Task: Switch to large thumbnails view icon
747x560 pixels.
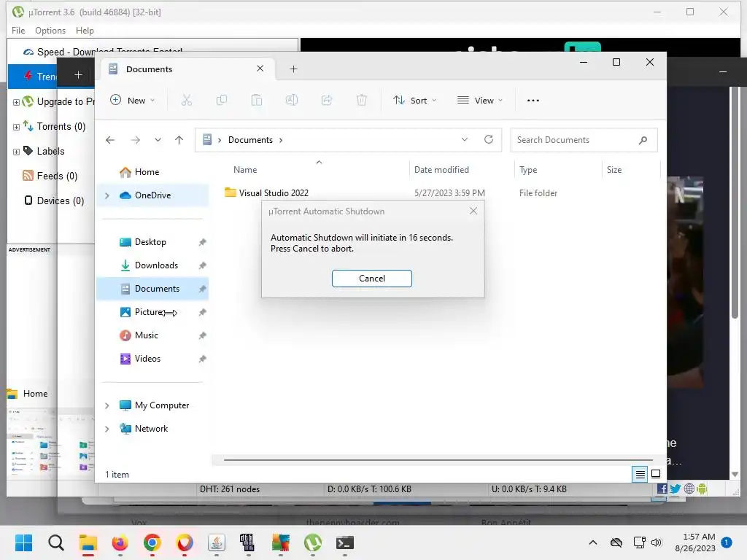Action: 656,474
